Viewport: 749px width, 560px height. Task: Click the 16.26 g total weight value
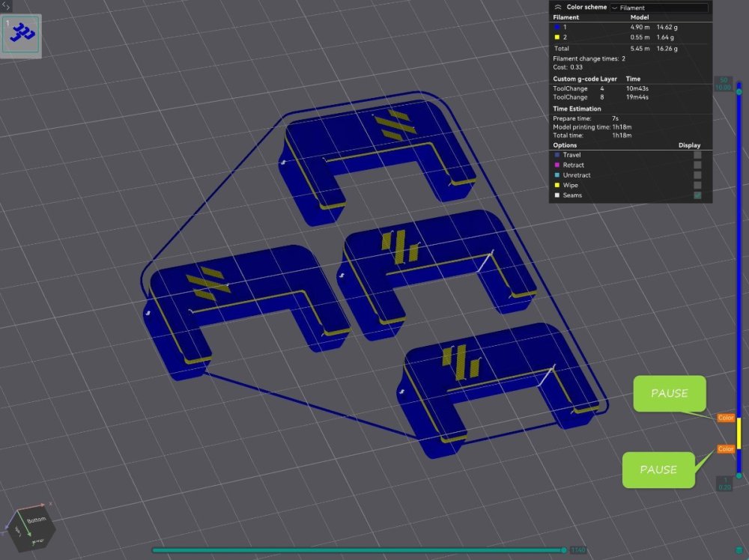(x=667, y=48)
